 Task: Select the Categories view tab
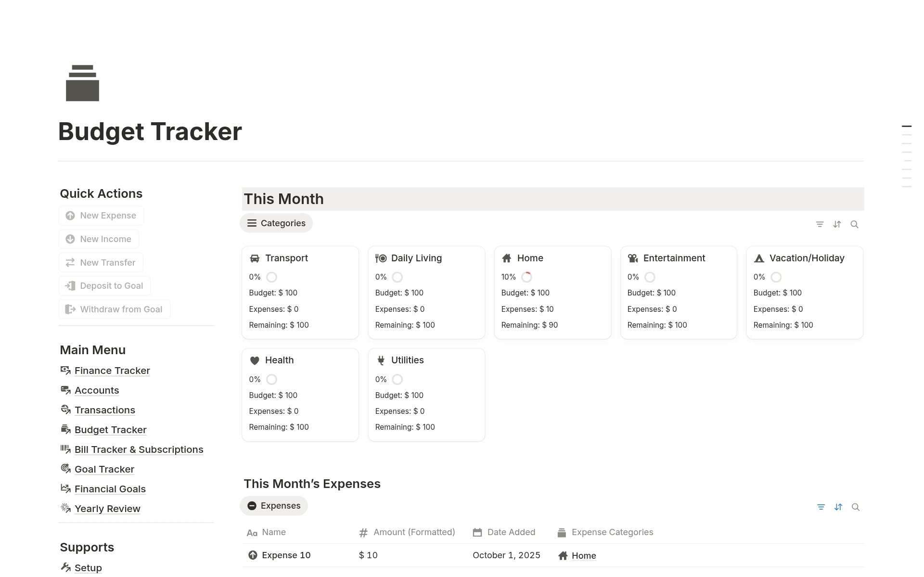tap(276, 223)
